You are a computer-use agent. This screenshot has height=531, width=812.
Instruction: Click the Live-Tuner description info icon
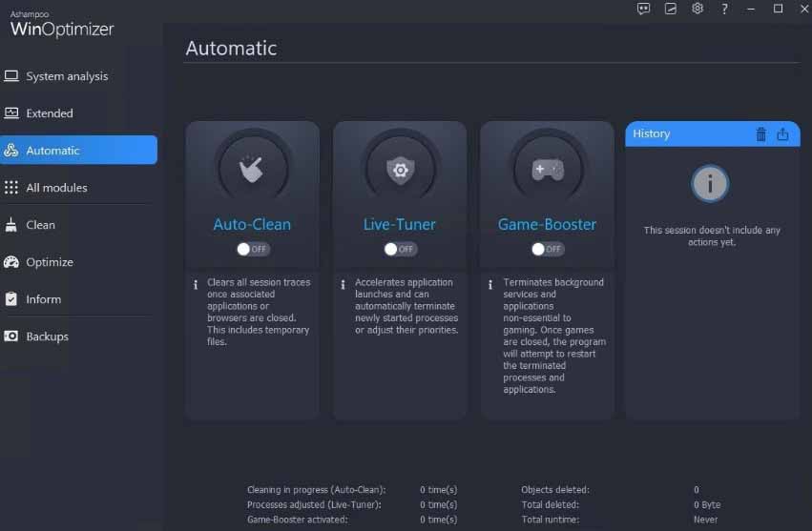point(343,285)
